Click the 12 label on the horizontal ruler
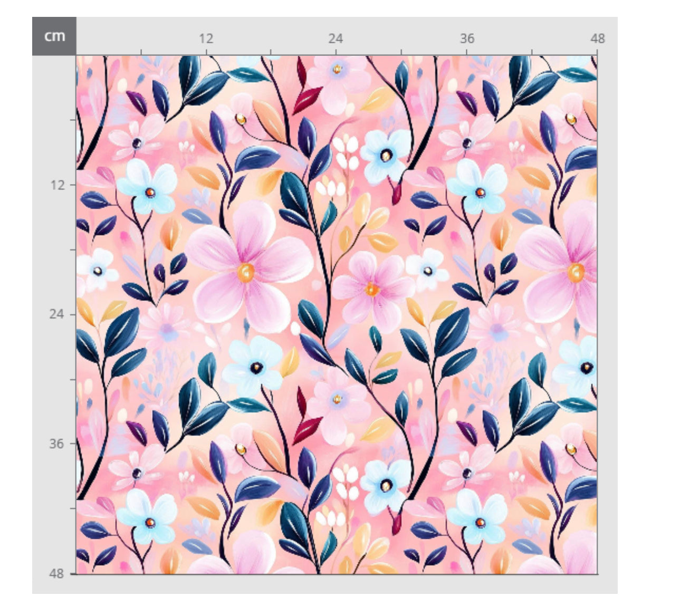Viewport: 680px width, 616px height. pos(206,38)
